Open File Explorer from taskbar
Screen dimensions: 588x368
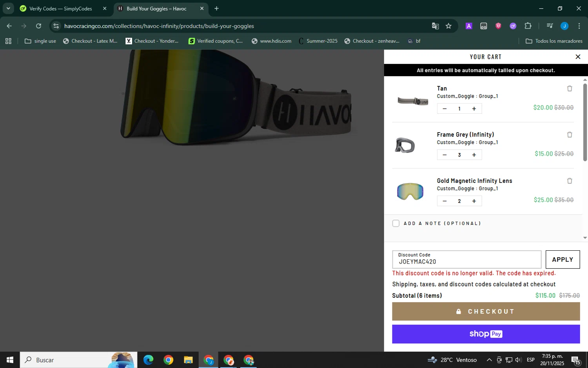click(x=188, y=360)
